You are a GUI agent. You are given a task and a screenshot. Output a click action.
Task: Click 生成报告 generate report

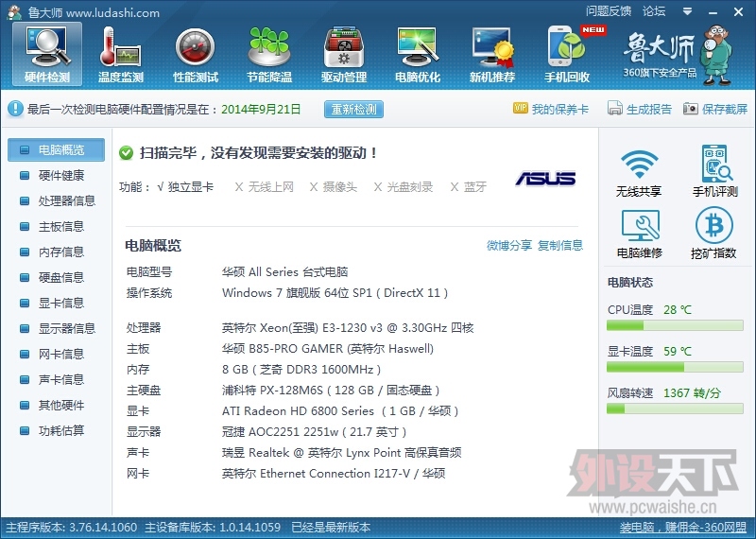tap(640, 109)
